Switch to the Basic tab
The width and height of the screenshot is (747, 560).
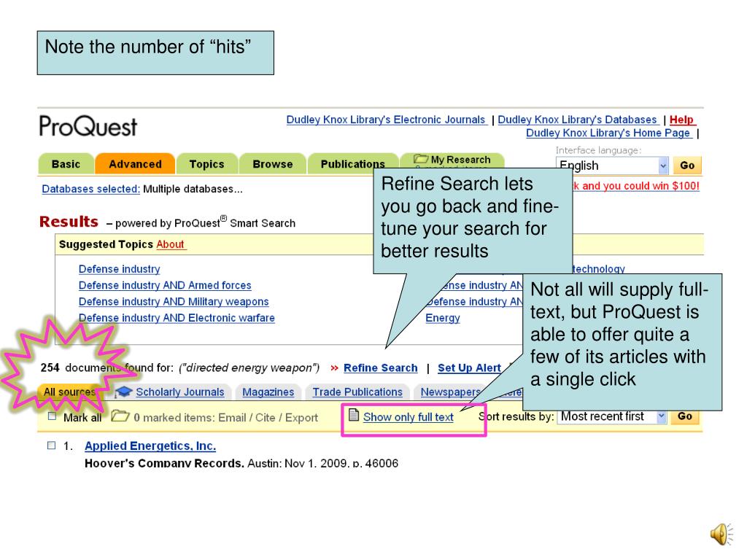[66, 164]
